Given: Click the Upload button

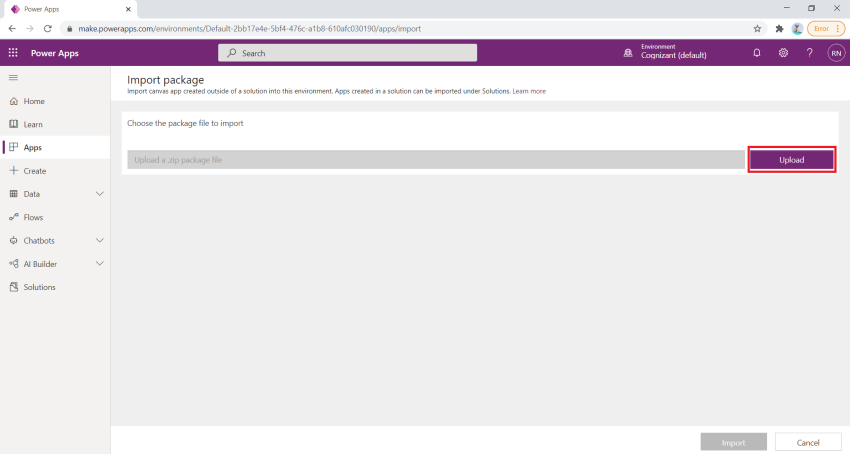Looking at the screenshot, I should [791, 159].
